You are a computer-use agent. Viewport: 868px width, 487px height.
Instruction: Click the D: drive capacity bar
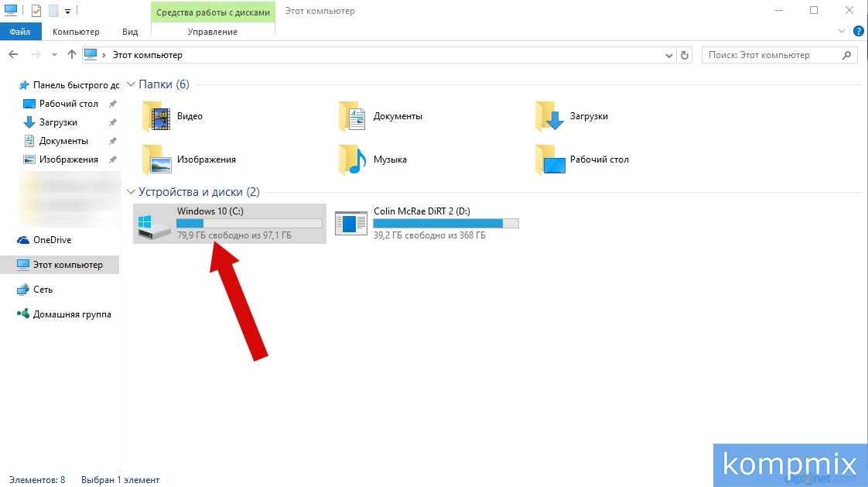click(446, 223)
